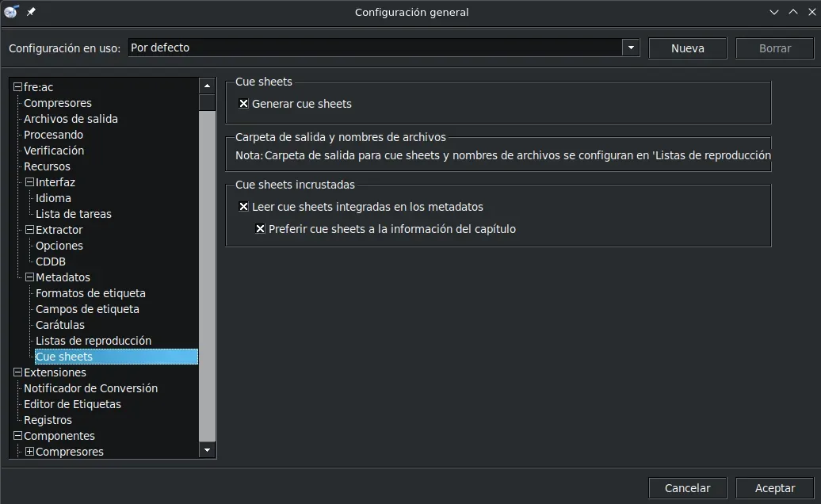Click the chevron-down icon in the title bar
Screen dimensions: 821x504
[x=774, y=12]
